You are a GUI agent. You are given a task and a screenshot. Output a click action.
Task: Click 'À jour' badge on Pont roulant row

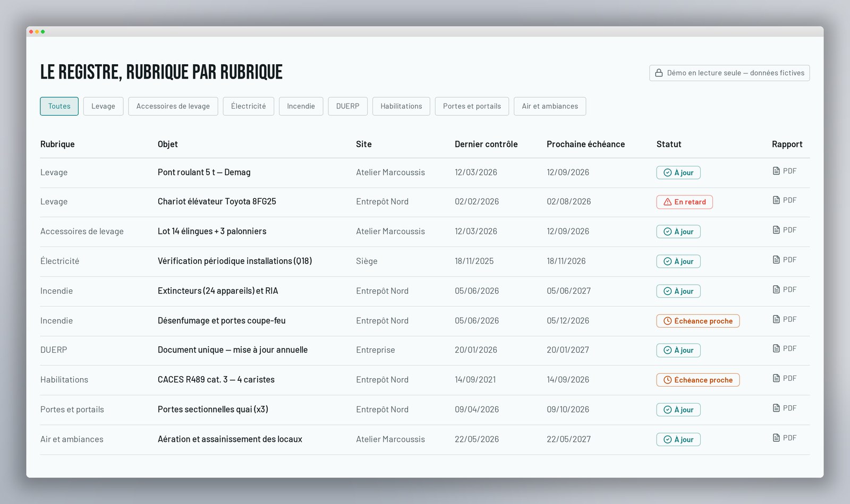(x=678, y=173)
